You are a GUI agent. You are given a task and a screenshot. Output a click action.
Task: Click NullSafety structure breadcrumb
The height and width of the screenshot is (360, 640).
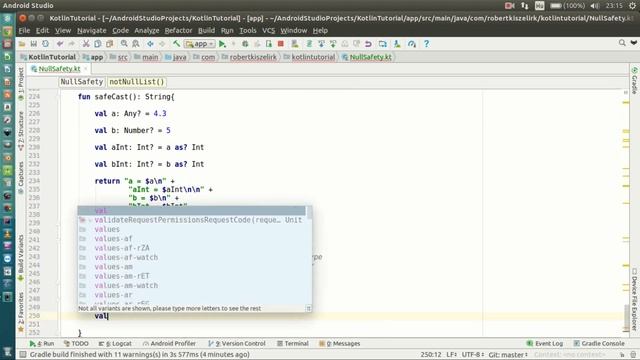coord(82,82)
